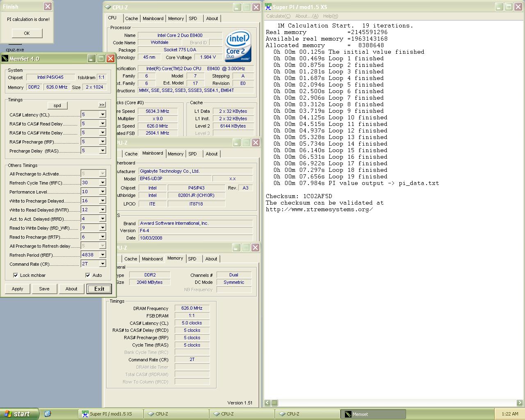Image resolution: width=525 pixels, height=420 pixels.
Task: Expand Act. to Act. Delayed (tRRD) dropdown
Action: click(103, 219)
